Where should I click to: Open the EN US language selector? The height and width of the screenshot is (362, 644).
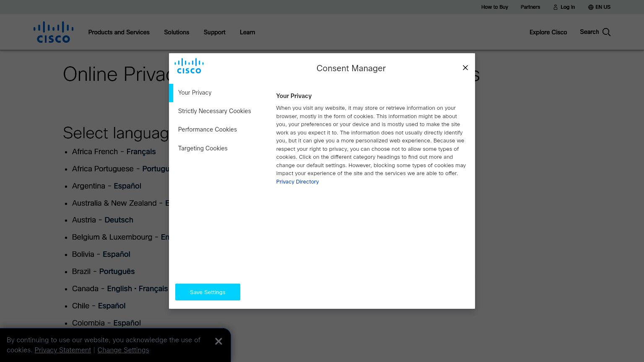pyautogui.click(x=603, y=7)
